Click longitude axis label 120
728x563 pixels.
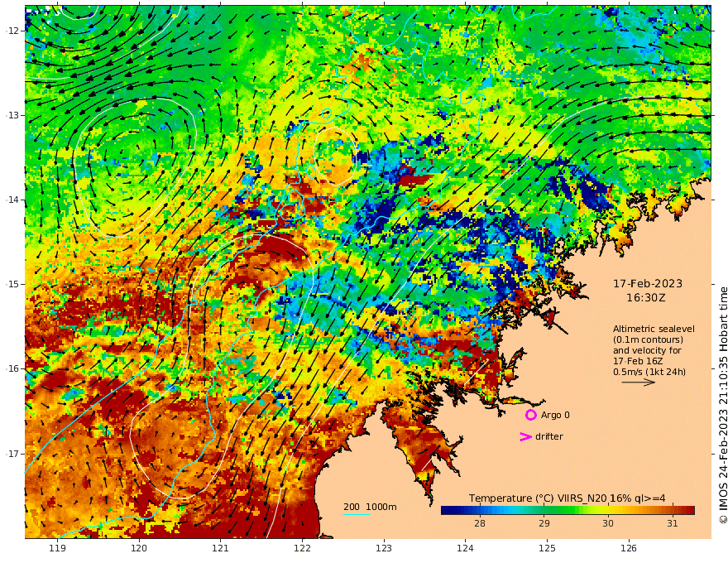pos(139,549)
